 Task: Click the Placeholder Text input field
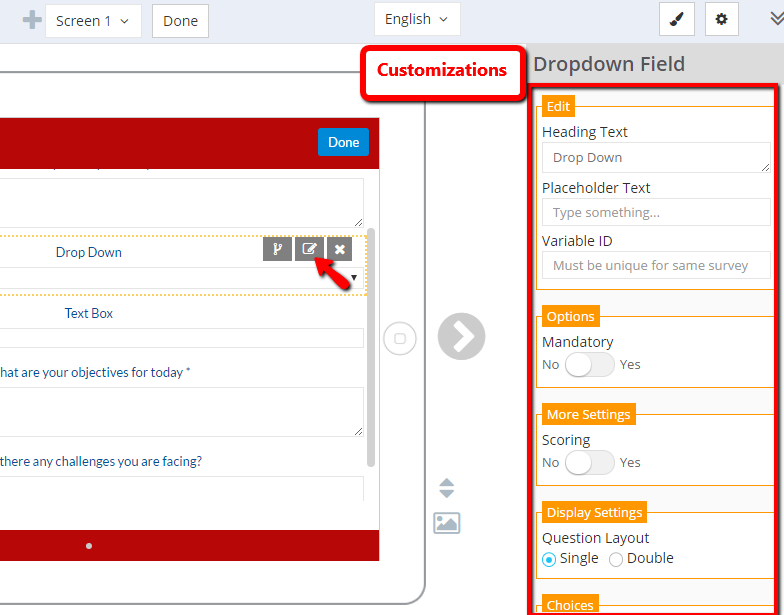[656, 212]
